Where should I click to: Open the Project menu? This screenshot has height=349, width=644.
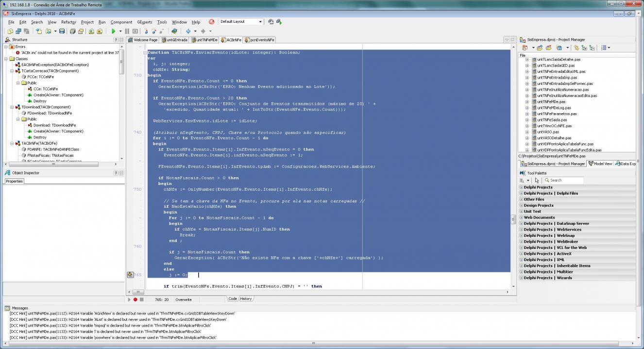coord(87,22)
